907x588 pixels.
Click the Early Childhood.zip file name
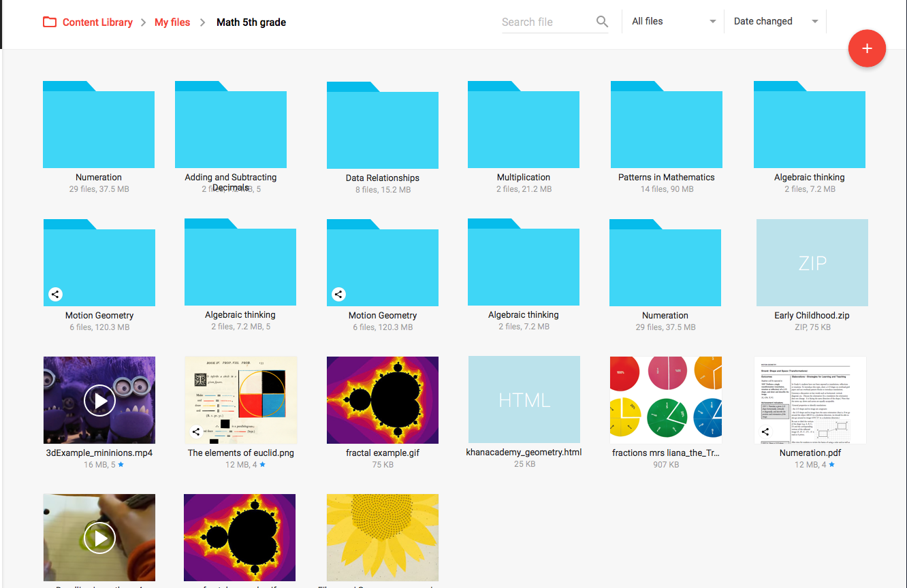[812, 315]
